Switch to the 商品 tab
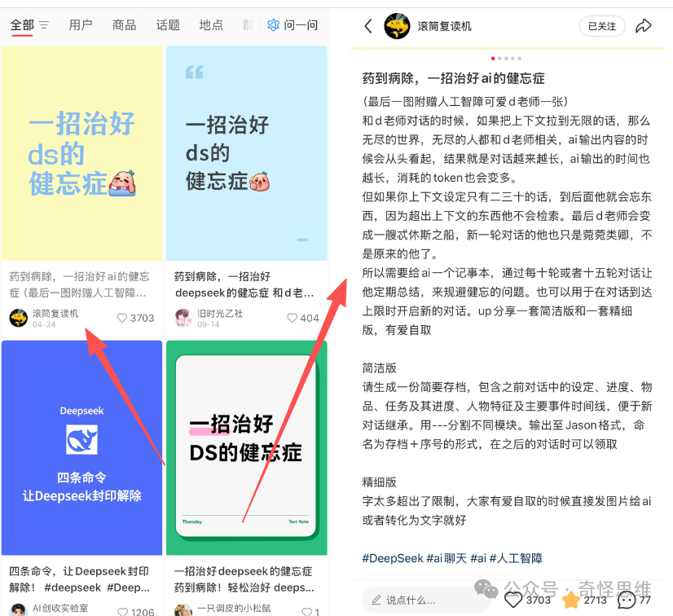This screenshot has width=673, height=616. pos(124,24)
